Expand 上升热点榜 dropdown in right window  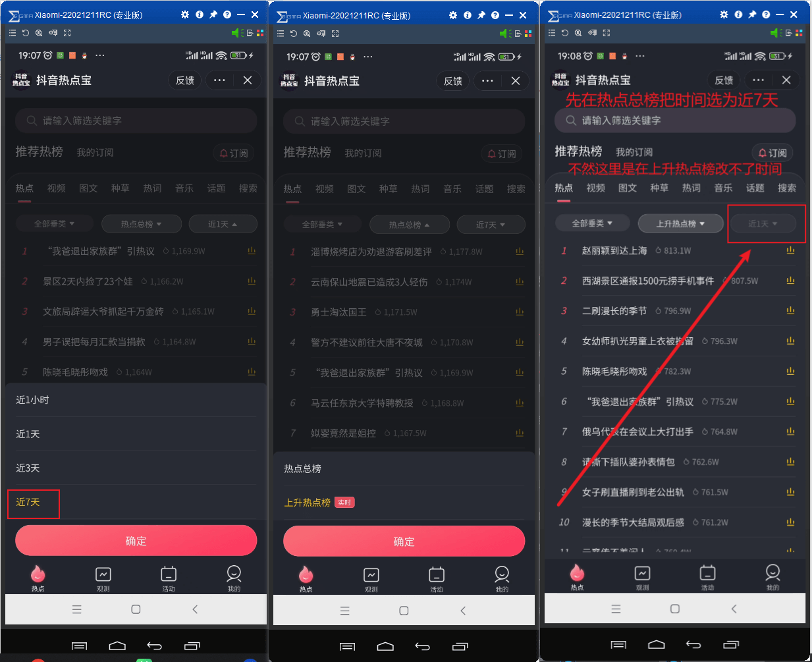click(x=680, y=223)
